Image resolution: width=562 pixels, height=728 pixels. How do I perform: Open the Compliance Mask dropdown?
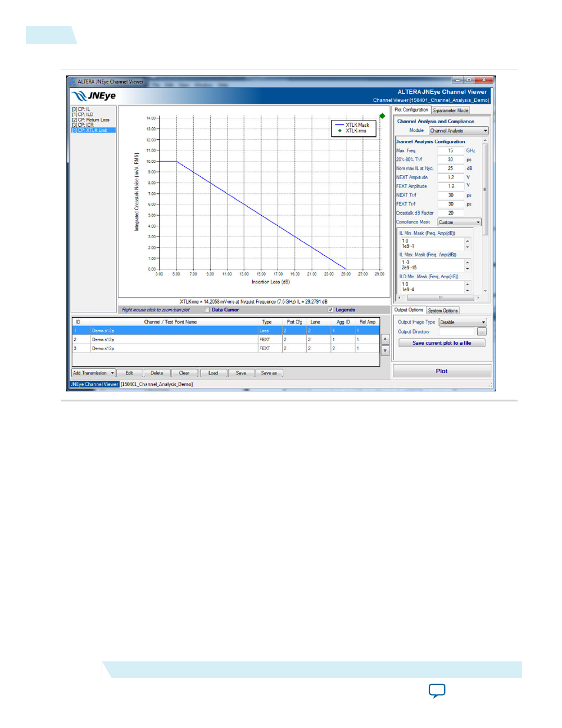point(459,222)
